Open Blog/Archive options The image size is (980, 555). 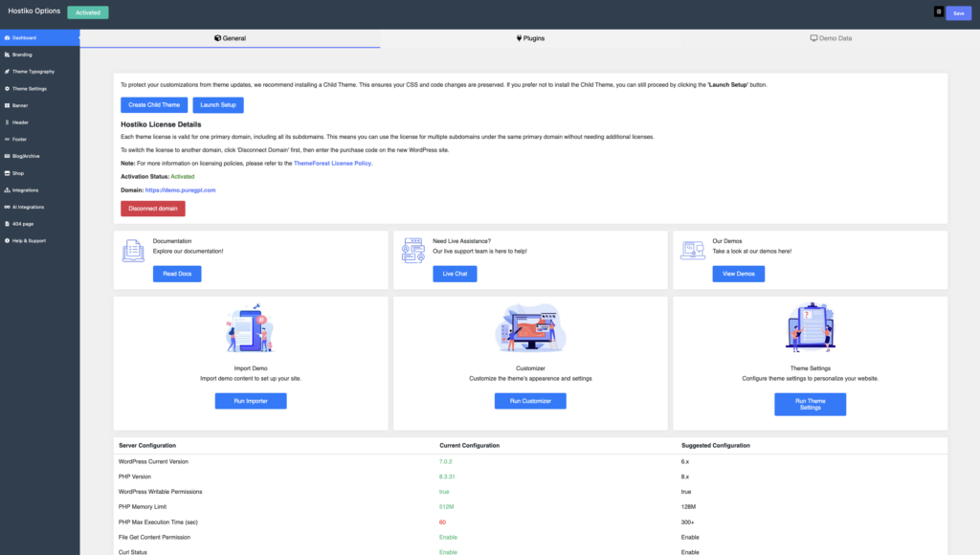(39, 156)
